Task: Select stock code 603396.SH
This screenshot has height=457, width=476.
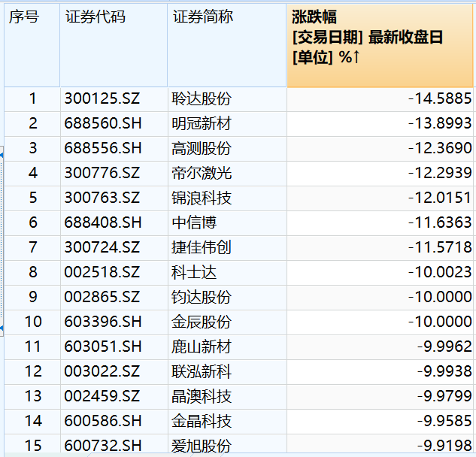Action: point(103,322)
